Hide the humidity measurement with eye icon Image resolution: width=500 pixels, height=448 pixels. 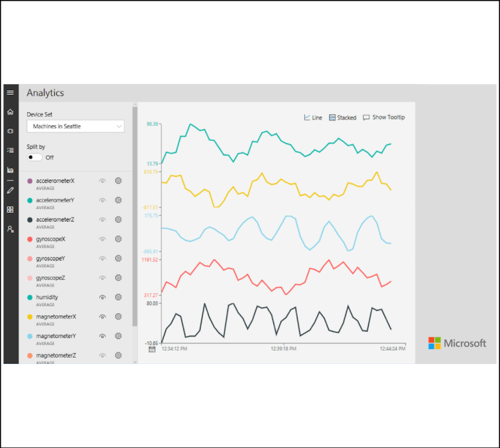pyautogui.click(x=102, y=297)
